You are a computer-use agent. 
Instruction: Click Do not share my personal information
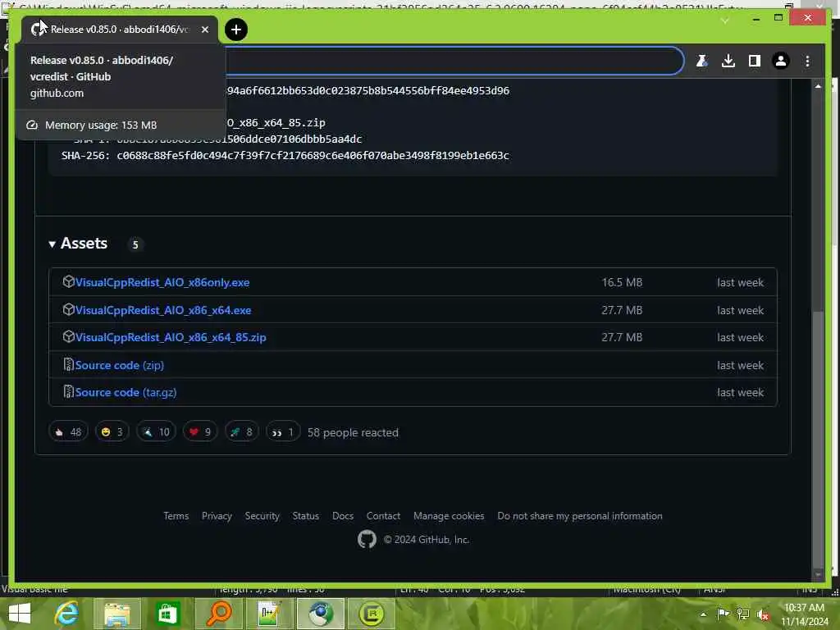coord(580,516)
